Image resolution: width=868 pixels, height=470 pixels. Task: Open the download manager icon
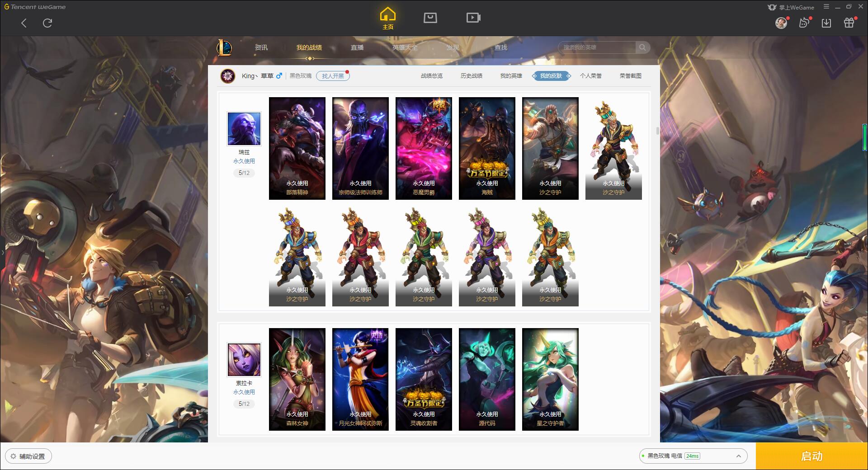826,23
